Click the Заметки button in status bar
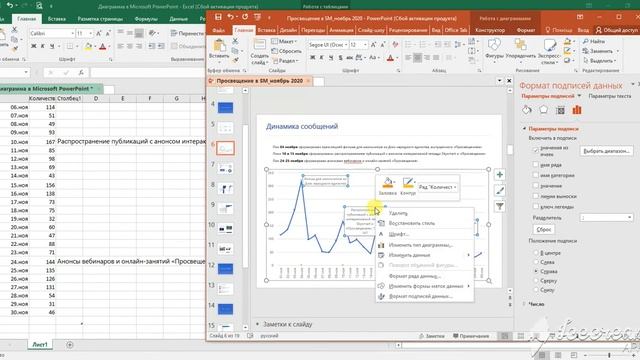 (431, 336)
